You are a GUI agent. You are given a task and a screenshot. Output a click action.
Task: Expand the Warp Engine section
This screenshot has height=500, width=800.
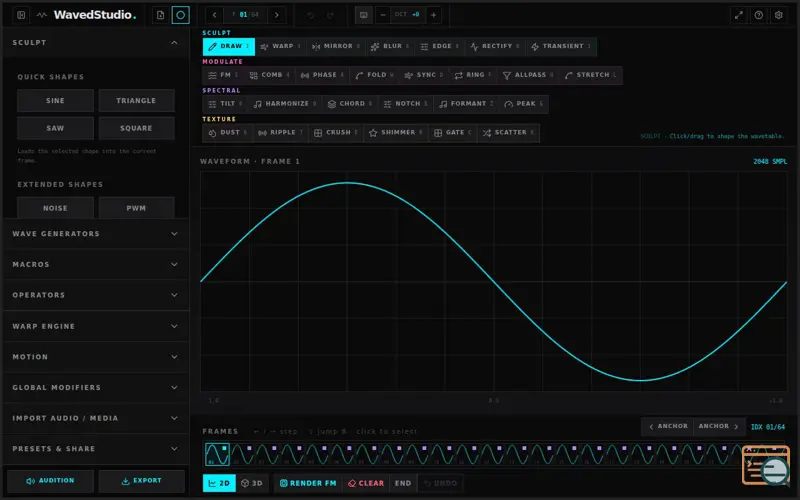click(x=96, y=326)
